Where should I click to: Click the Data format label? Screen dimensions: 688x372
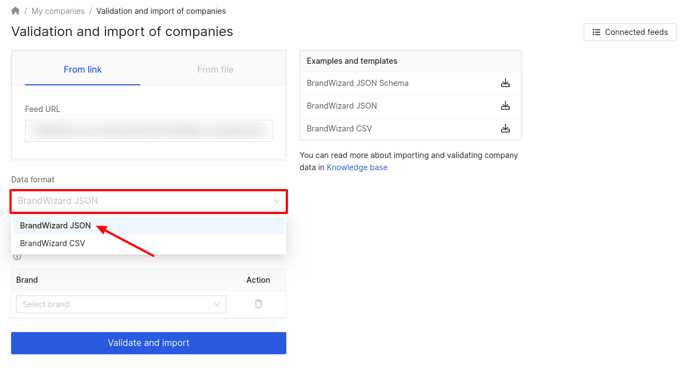(32, 179)
